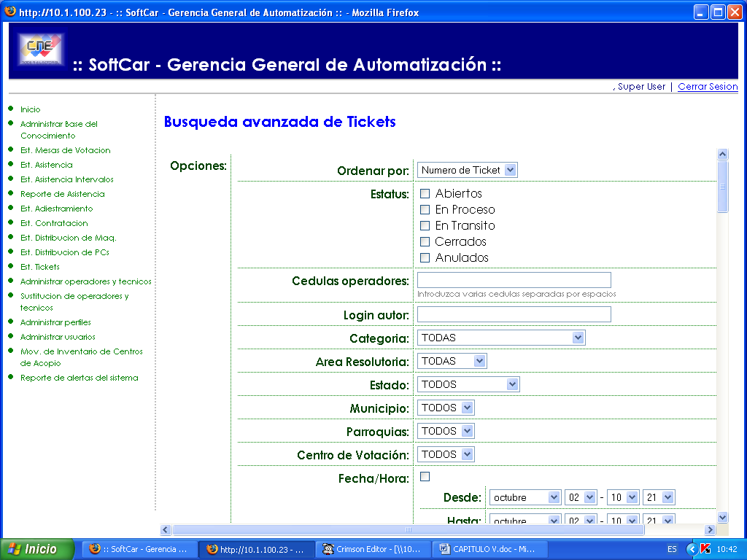747x560 pixels.
Task: Click the vertical scrollbar thumb of the form
Action: tap(722, 187)
